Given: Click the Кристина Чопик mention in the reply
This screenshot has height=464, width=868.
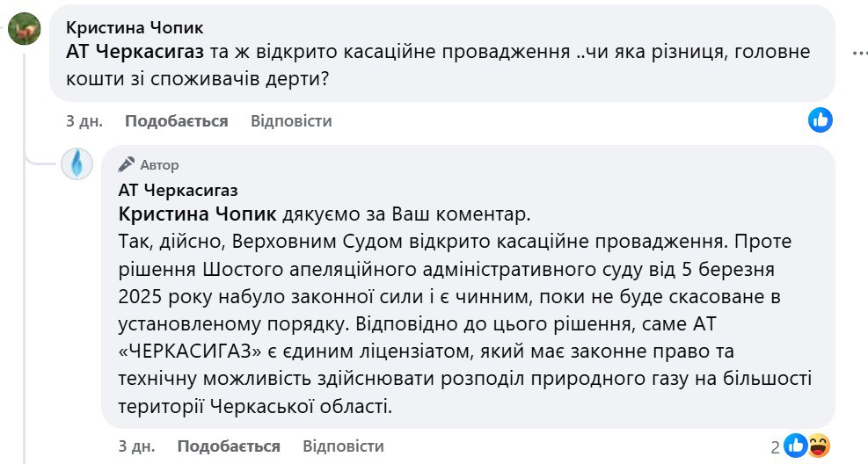Looking at the screenshot, I should (x=197, y=214).
